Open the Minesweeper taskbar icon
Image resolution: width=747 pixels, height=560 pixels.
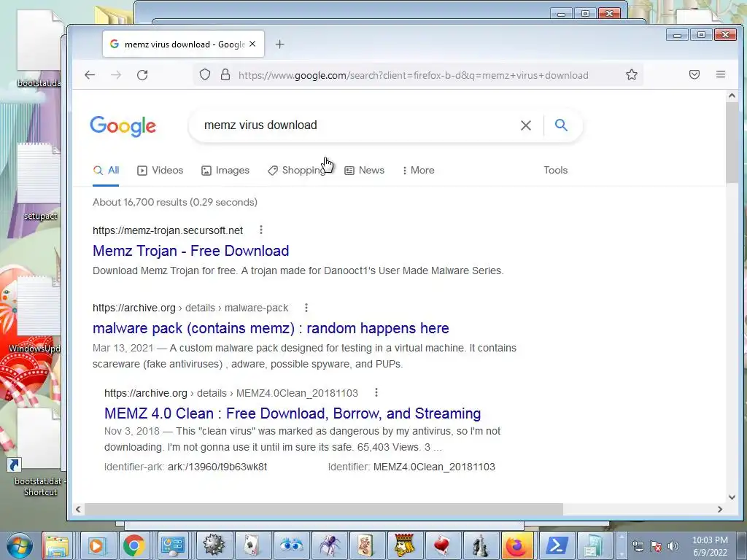pos(214,545)
